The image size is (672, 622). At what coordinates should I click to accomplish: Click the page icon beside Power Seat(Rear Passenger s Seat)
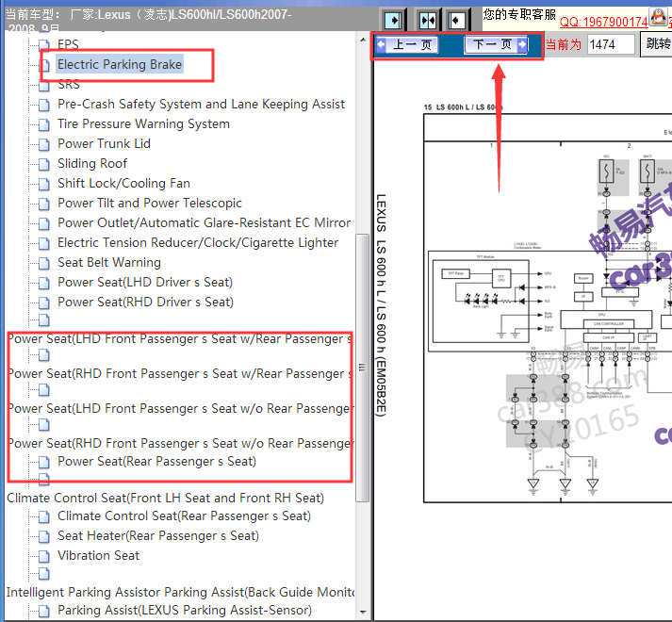43,462
